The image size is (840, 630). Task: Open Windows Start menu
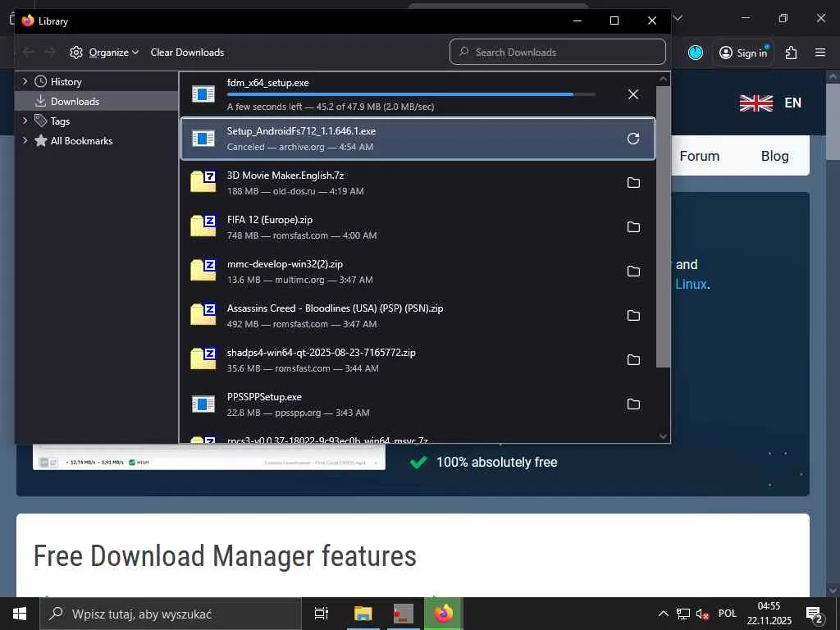point(20,614)
